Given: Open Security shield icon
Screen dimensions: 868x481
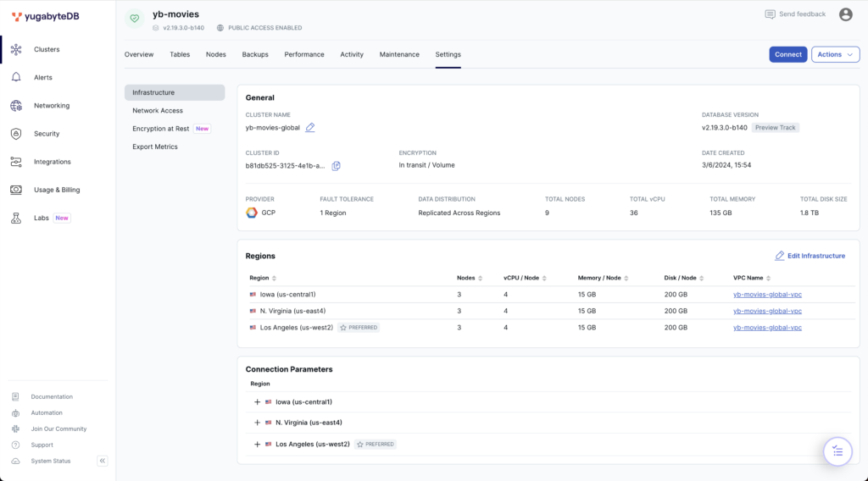Looking at the screenshot, I should (16, 134).
